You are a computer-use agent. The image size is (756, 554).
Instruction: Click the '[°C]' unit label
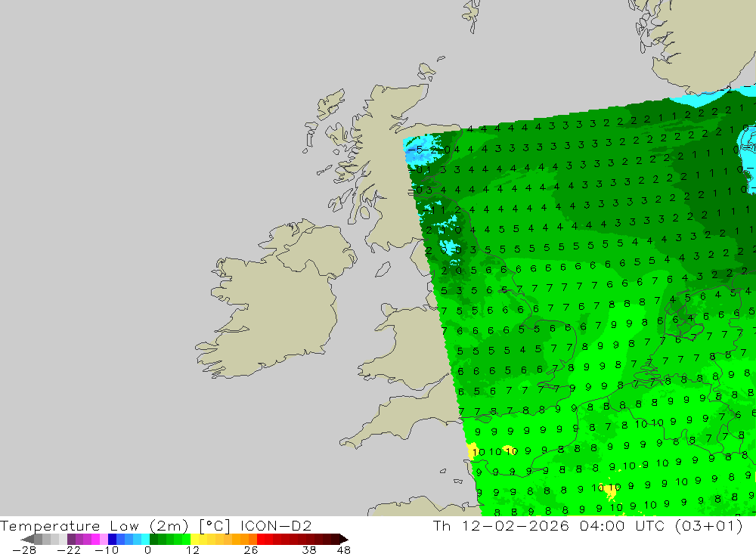(215, 525)
